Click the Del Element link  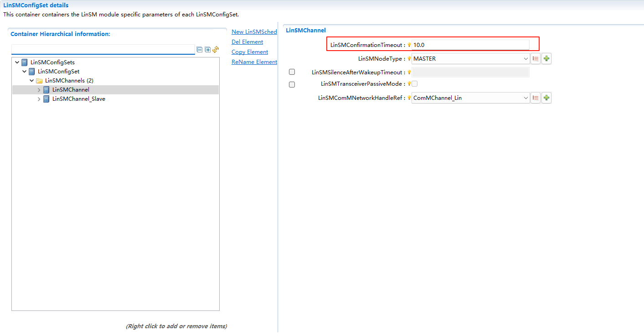pos(247,42)
